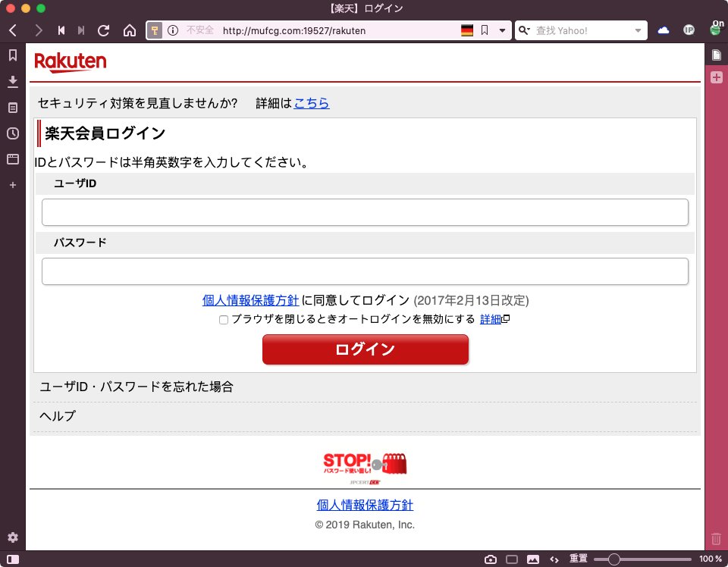
Task: Click the Rakuten logo
Action: (x=70, y=62)
